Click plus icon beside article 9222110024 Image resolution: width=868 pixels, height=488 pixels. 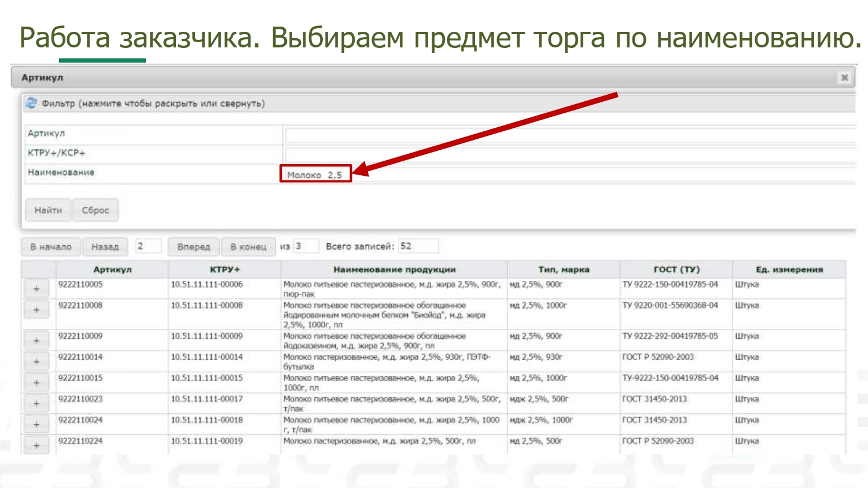tap(36, 424)
